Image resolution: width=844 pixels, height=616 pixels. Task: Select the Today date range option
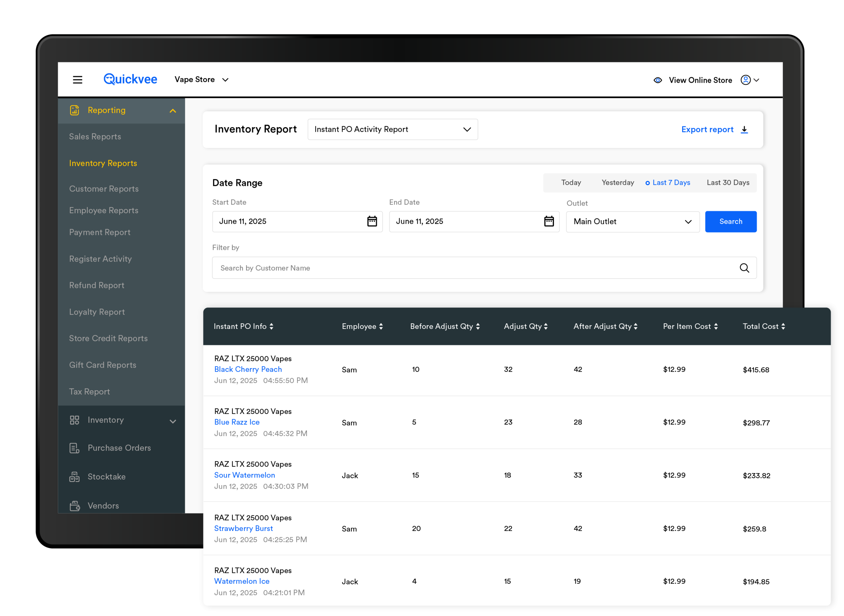[x=571, y=183]
